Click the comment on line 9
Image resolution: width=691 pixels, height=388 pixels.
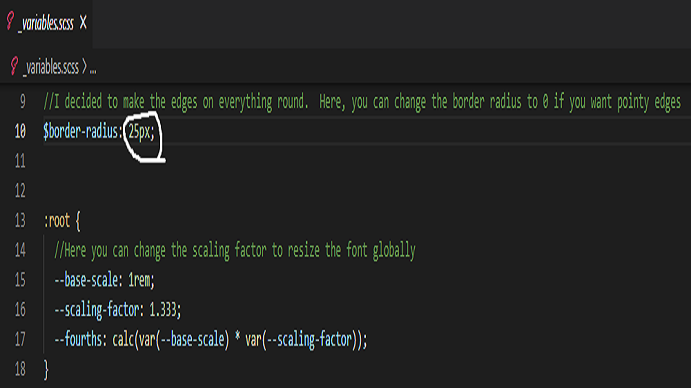click(x=362, y=102)
